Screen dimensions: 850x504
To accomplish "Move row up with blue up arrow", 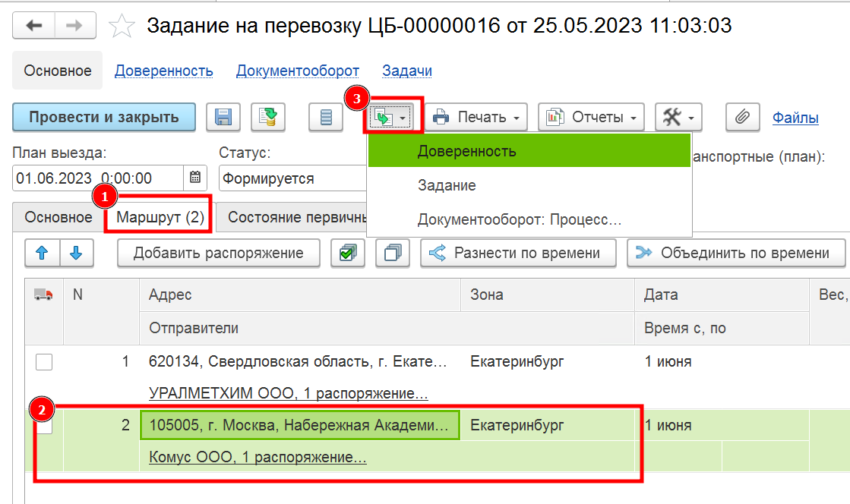I will coord(42,253).
